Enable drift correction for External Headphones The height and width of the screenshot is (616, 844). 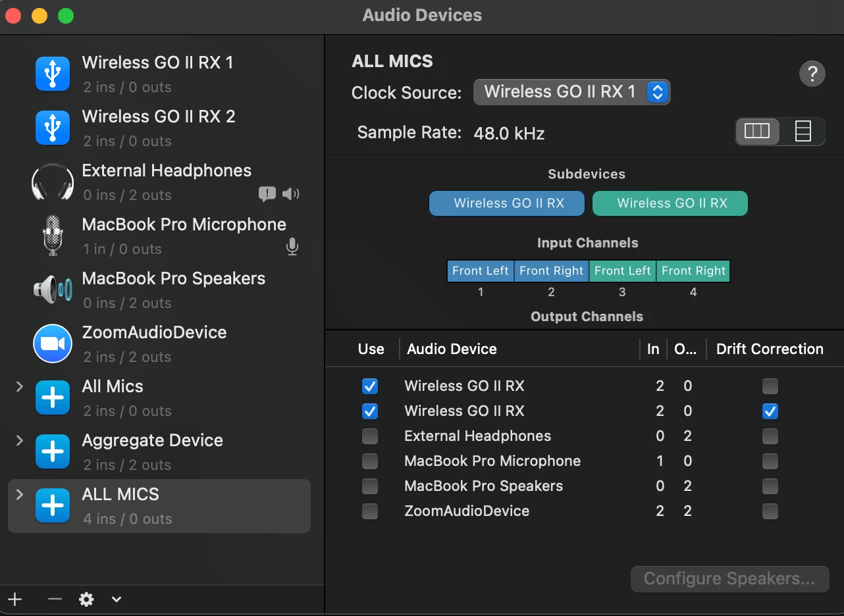click(x=770, y=436)
